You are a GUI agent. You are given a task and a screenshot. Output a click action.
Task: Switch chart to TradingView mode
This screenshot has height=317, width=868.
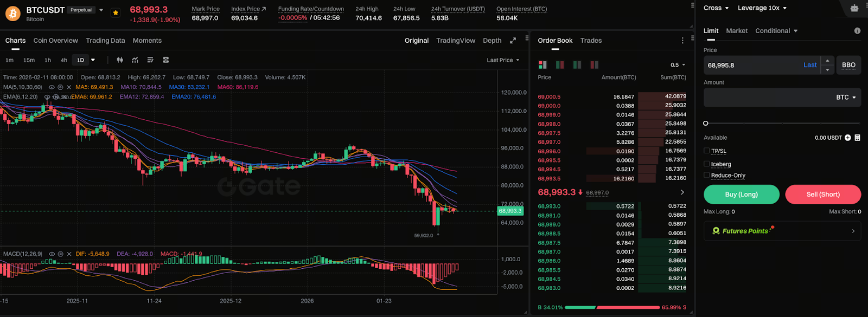(x=456, y=41)
